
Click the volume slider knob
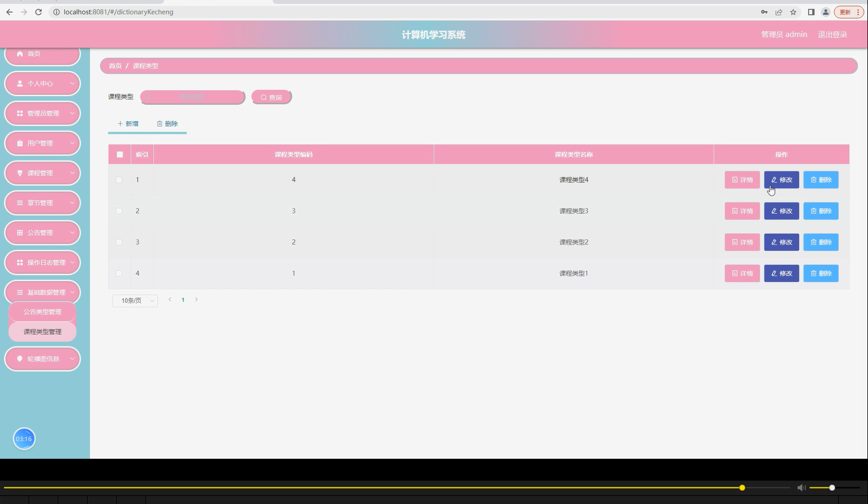click(832, 488)
